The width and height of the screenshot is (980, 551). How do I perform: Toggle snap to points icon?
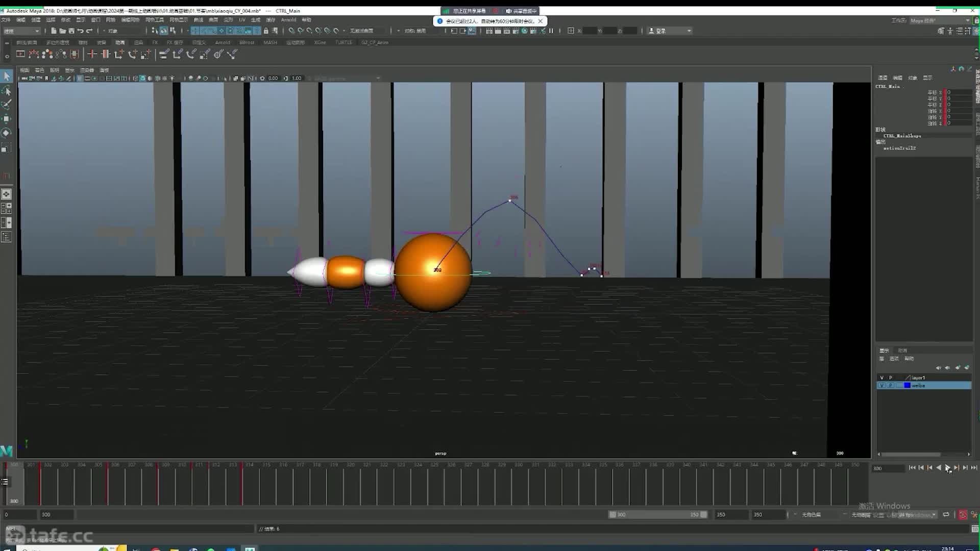click(309, 31)
